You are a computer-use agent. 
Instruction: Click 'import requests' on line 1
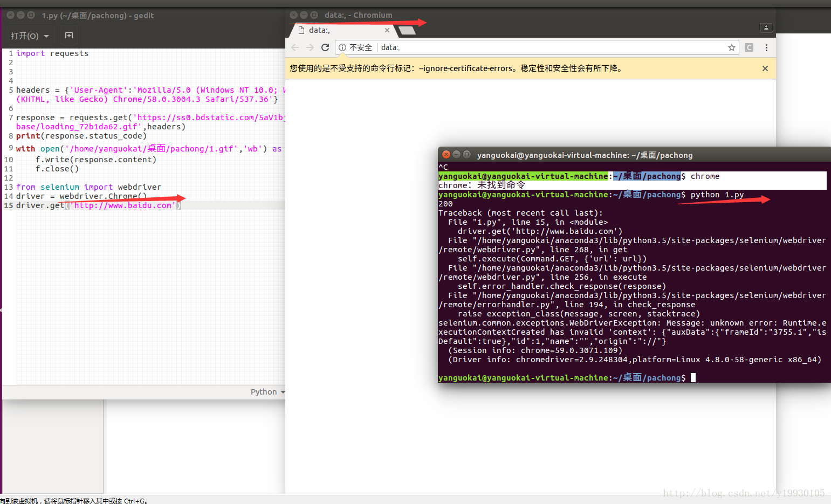tap(52, 53)
